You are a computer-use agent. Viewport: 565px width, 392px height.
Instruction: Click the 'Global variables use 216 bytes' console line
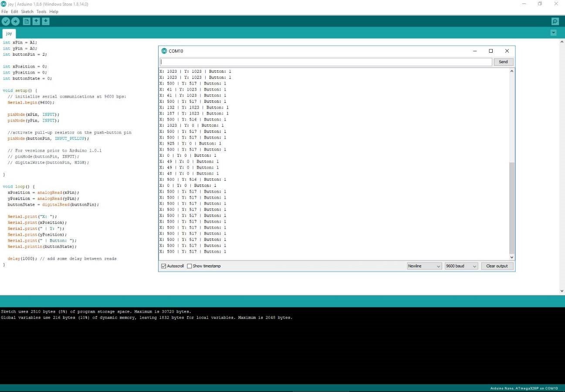pyautogui.click(x=146, y=318)
